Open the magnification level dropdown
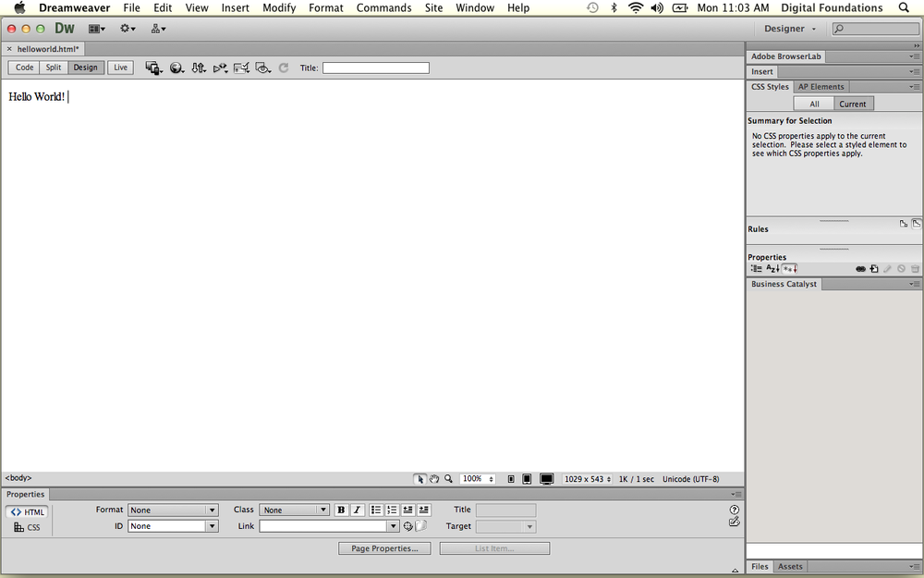The image size is (924, 578). click(x=477, y=478)
